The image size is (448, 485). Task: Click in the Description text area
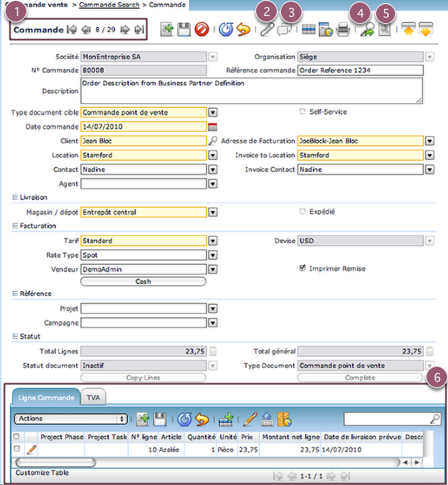[x=252, y=90]
